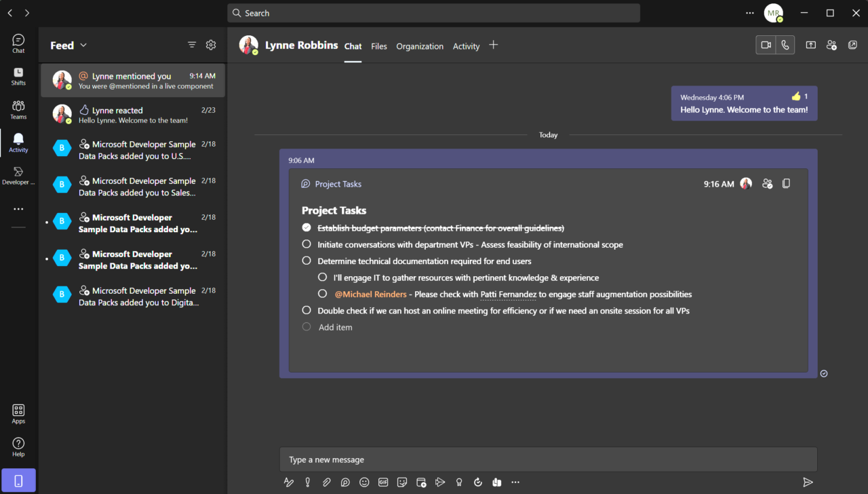Open the Patti Fernandez profile link

tap(509, 294)
